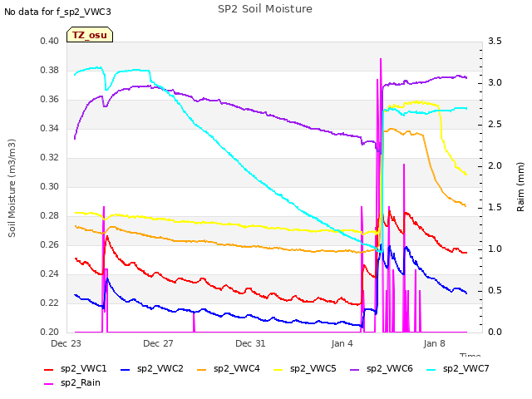The image size is (532, 399).
Task: Click the Raim (mm) right axis title
Action: pyautogui.click(x=520, y=187)
